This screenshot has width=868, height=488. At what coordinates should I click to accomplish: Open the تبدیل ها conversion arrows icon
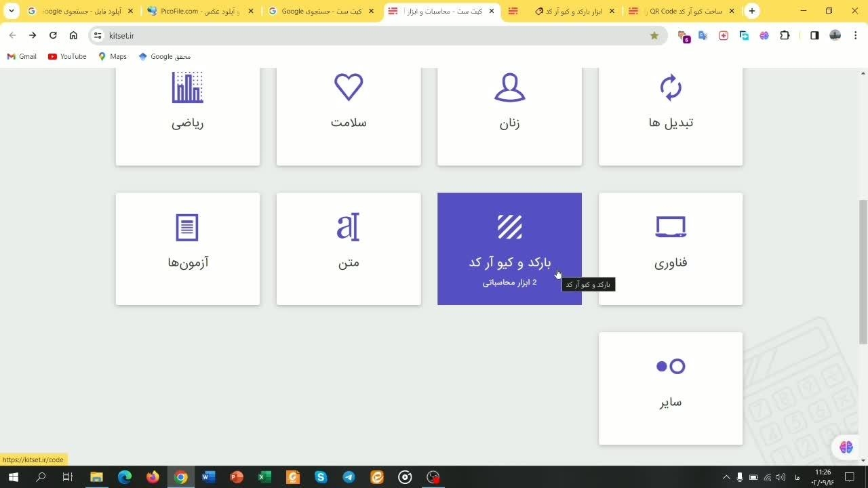tap(670, 88)
